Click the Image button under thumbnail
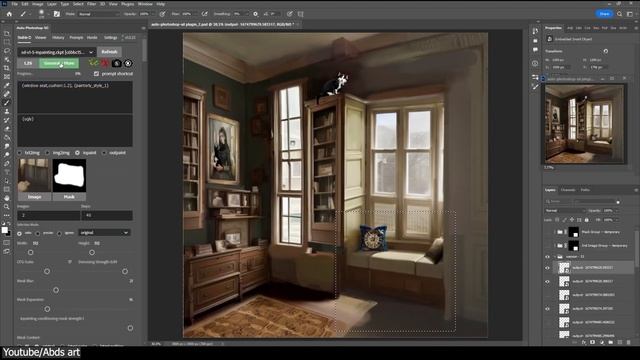This screenshot has height=360, width=640. (x=34, y=197)
